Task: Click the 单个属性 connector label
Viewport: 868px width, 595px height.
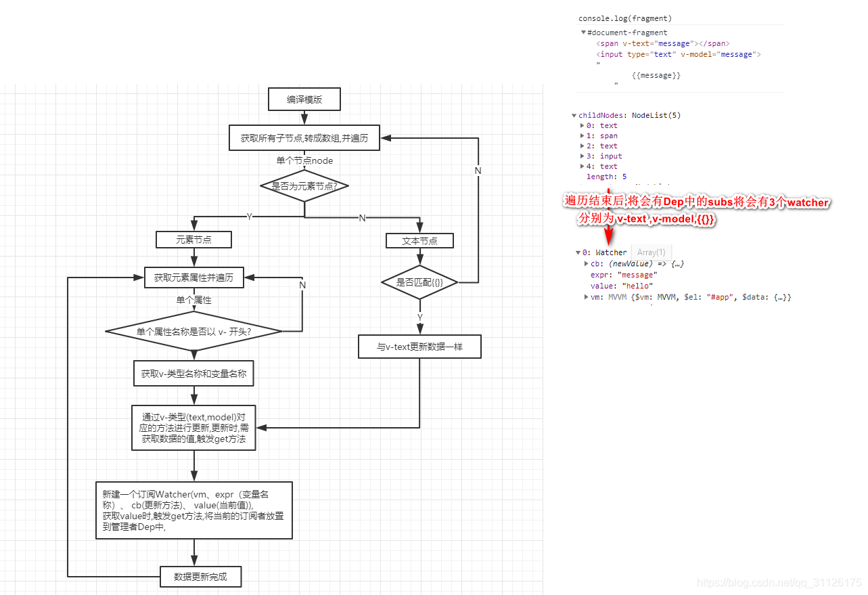Action: click(193, 300)
